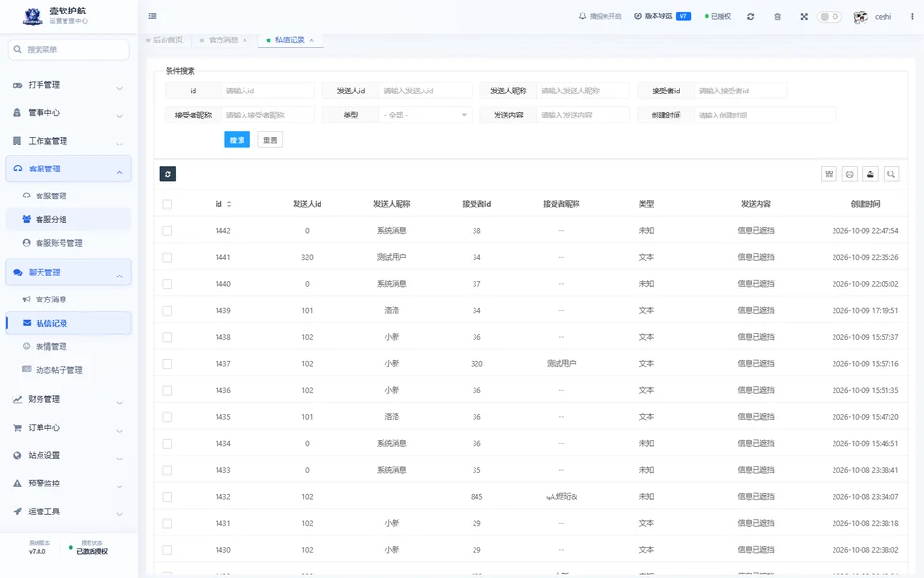This screenshot has width=924, height=578.
Task: Check the row with id 1438
Action: pyautogui.click(x=167, y=337)
